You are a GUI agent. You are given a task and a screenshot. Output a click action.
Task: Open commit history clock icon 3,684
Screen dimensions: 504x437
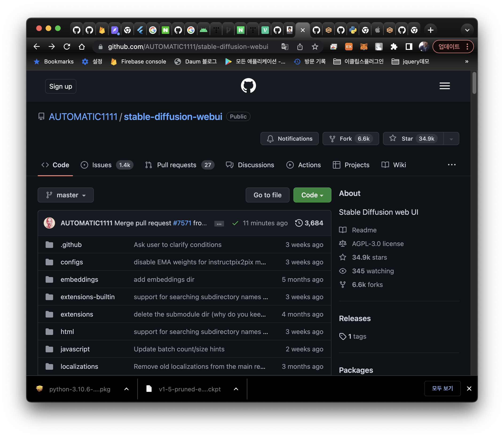pos(309,223)
